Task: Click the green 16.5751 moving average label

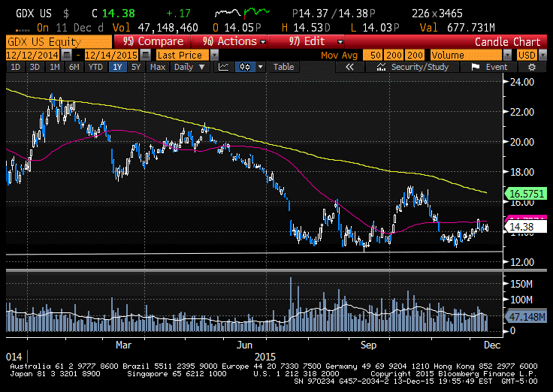Action: point(526,194)
